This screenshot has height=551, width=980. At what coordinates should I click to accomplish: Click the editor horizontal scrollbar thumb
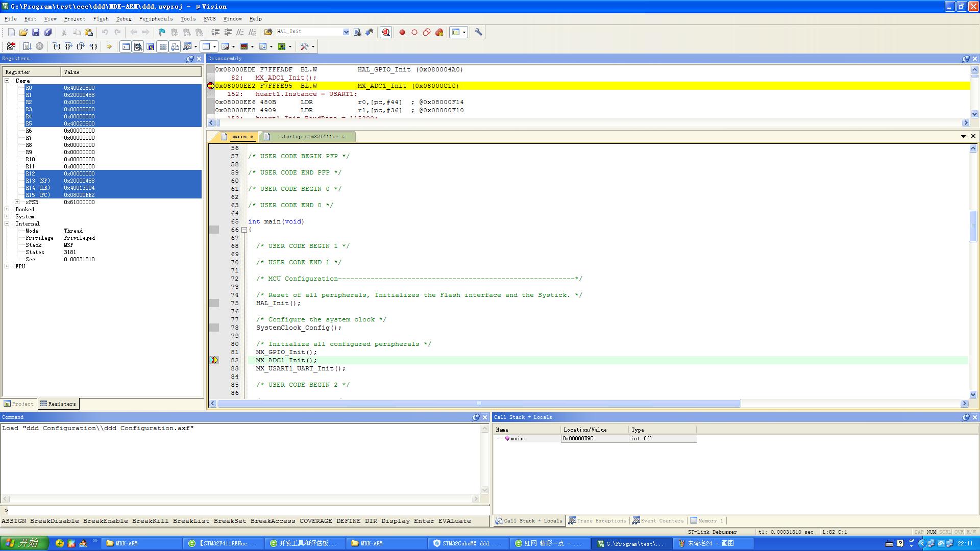[479, 404]
